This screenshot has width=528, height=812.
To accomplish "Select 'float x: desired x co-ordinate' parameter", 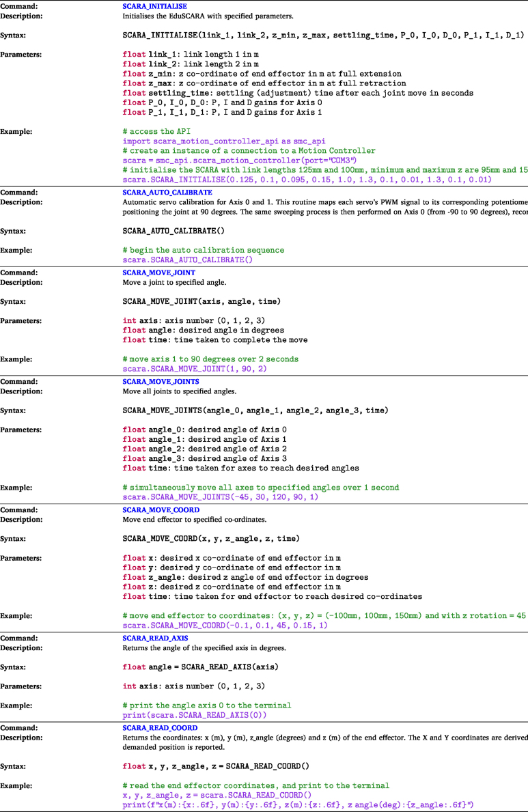I will point(232,558).
